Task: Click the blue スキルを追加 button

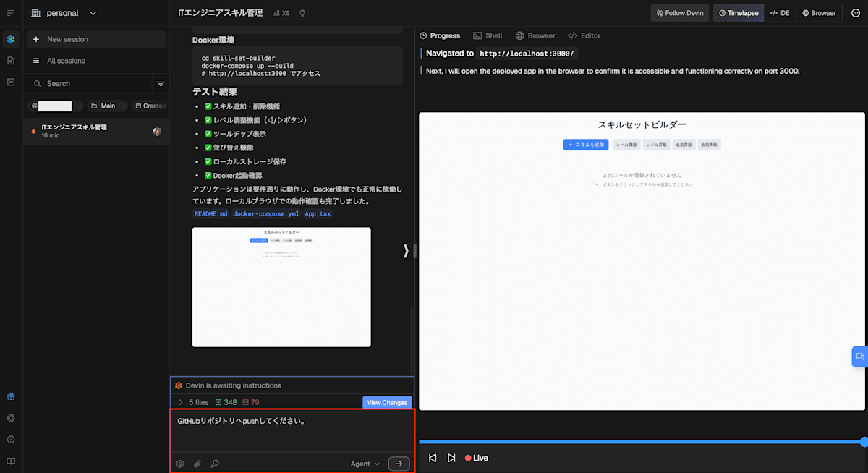Action: pos(586,145)
